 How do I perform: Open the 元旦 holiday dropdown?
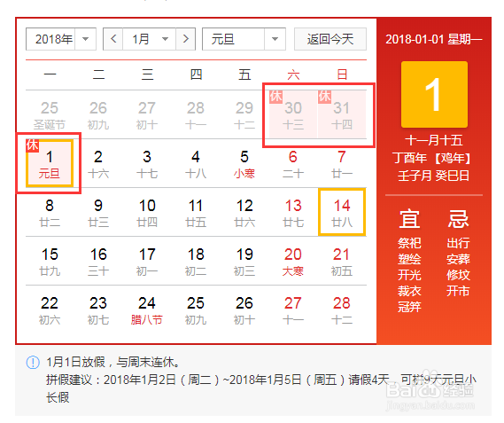click(x=244, y=39)
